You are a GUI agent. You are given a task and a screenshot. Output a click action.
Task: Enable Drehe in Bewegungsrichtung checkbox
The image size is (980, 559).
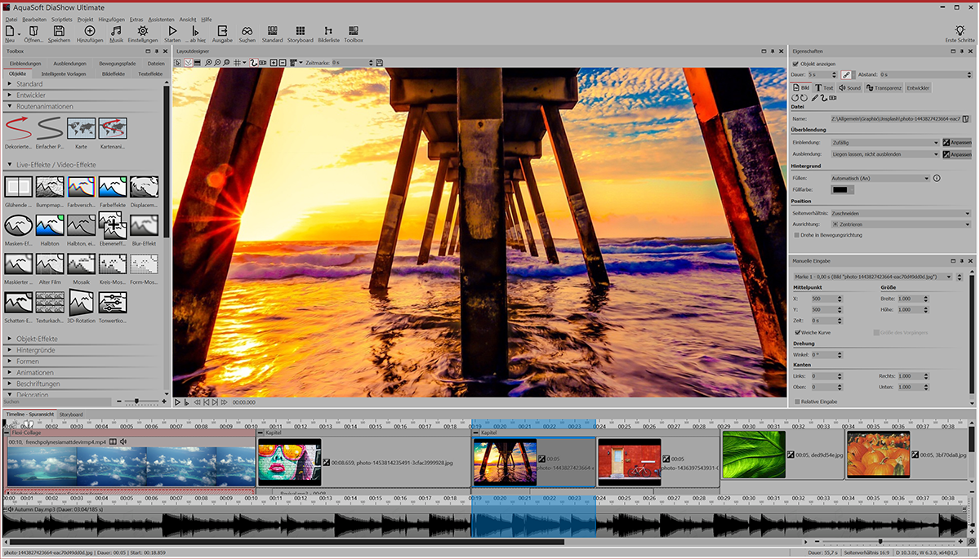[x=797, y=235]
